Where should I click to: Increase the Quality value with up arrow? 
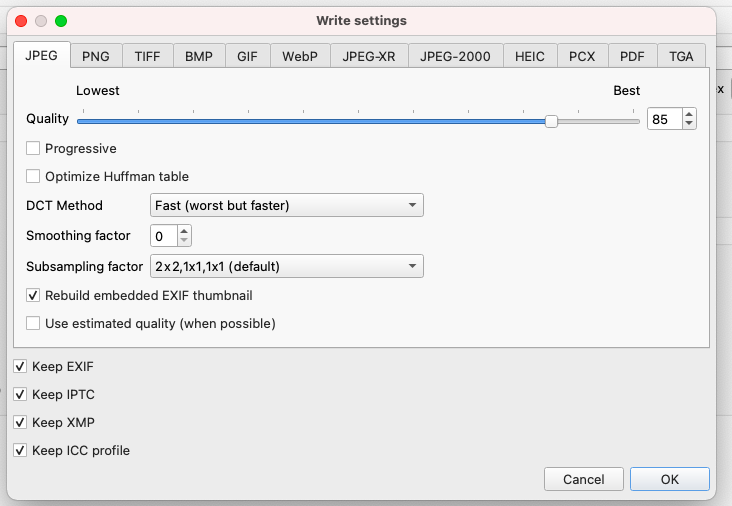click(689, 114)
